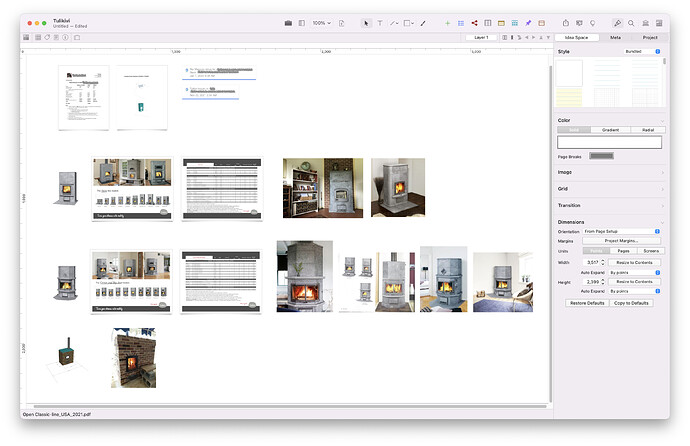Choose the pen drawing tool

(x=423, y=22)
